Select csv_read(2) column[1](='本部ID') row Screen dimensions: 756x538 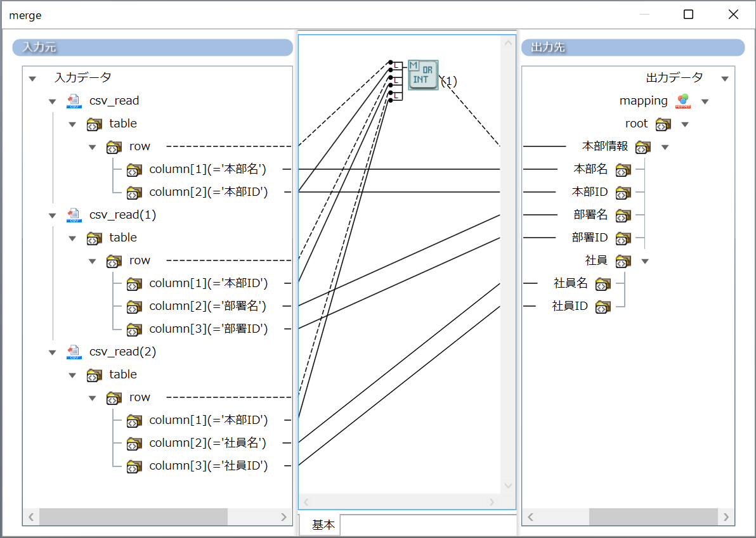(208, 420)
